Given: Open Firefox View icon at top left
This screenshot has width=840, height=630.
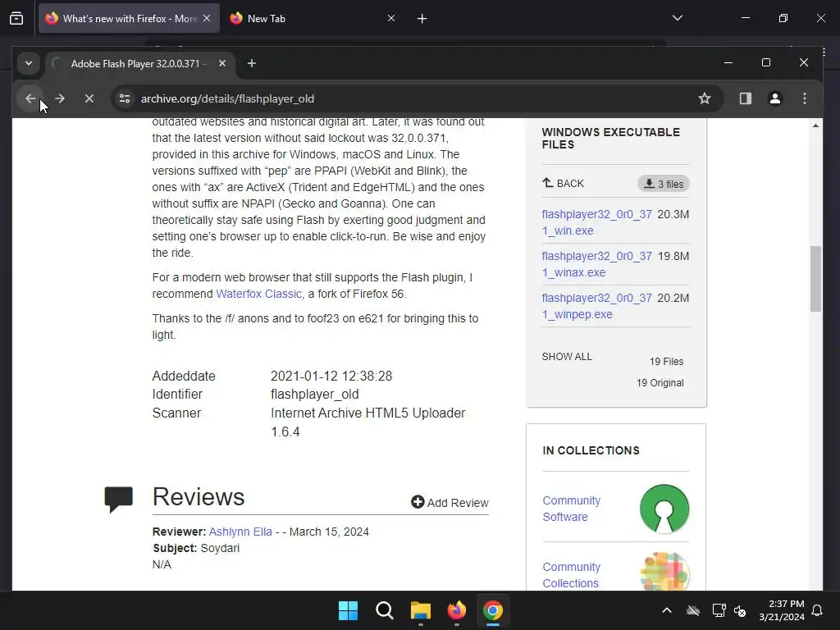Looking at the screenshot, I should pos(16,18).
